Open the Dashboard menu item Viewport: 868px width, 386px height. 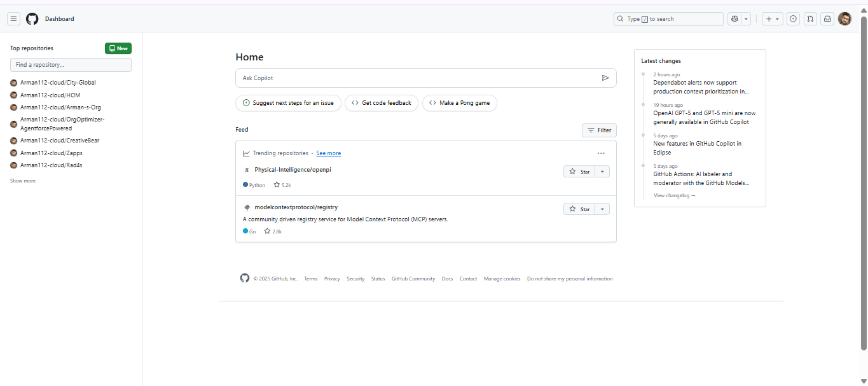click(x=59, y=18)
